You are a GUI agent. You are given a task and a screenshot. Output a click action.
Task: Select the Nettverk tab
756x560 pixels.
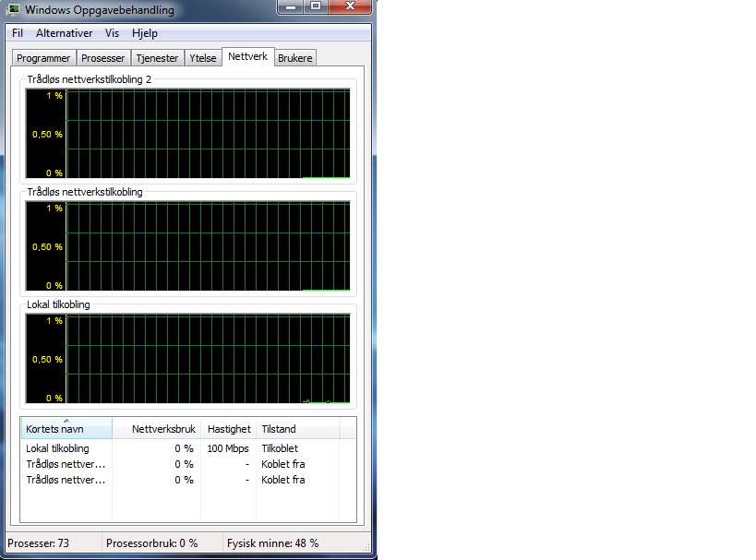(x=247, y=56)
